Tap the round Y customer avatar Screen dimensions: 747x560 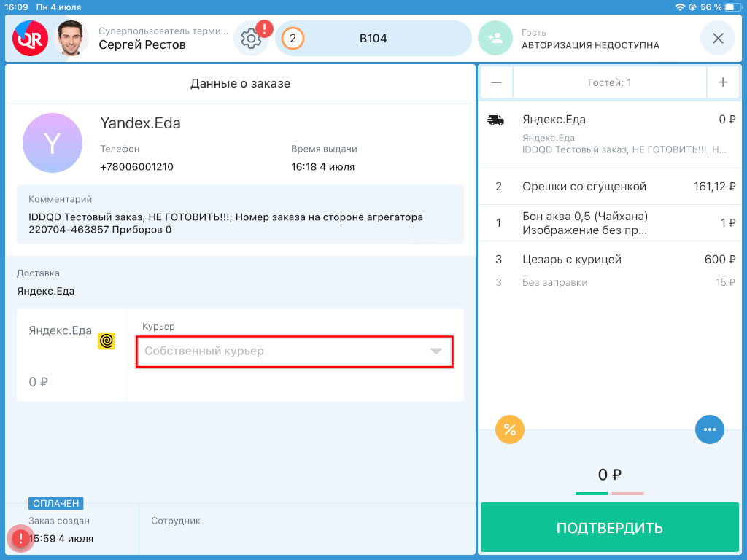pyautogui.click(x=53, y=143)
